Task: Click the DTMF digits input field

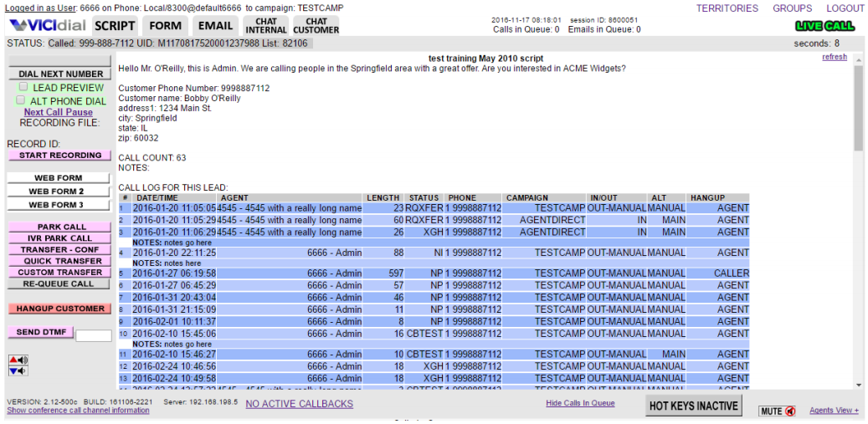Action: 93,336
